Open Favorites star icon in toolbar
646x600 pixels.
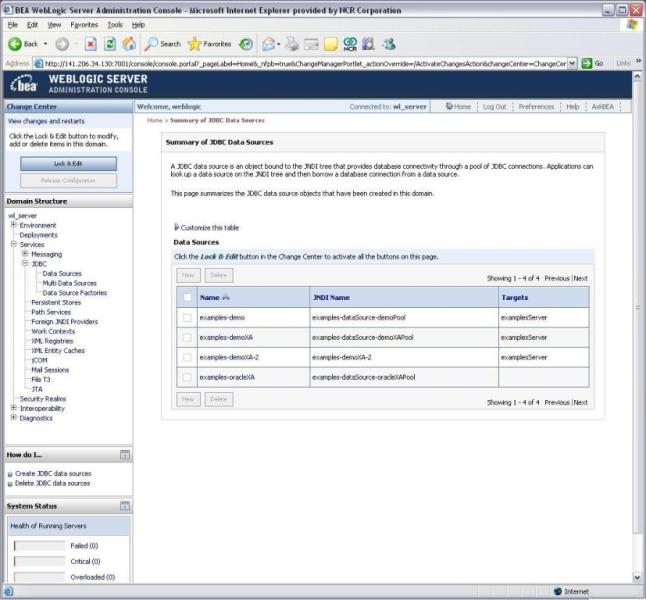[194, 44]
